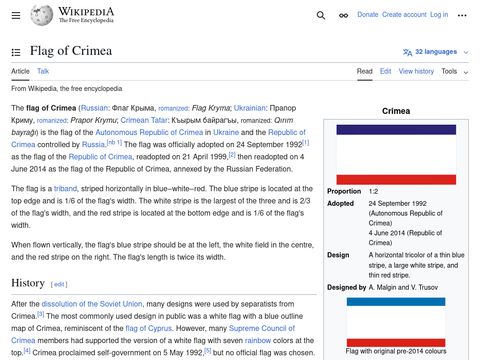The height and width of the screenshot is (360, 480).
Task: Follow the triband link
Action: tap(65, 189)
